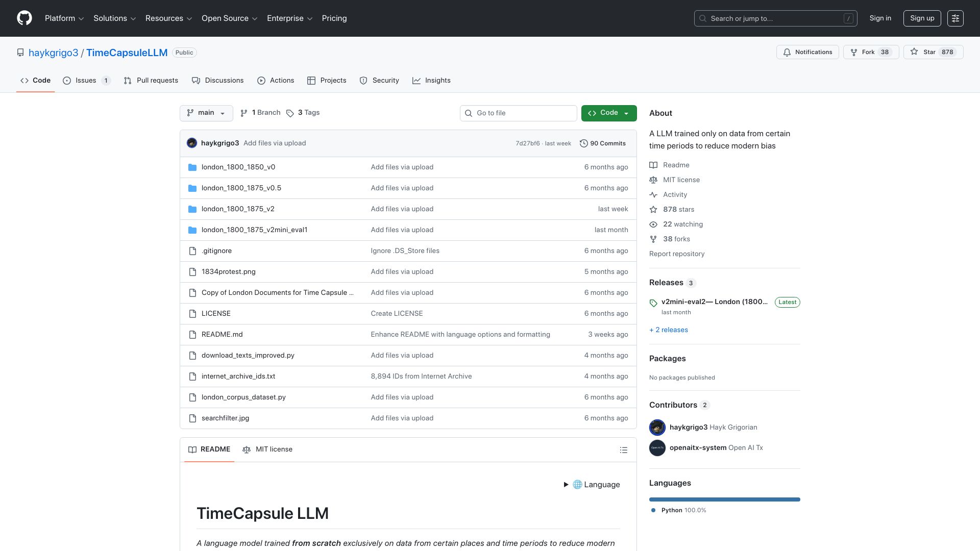
Task: Click the file icon next to LICENSE
Action: pos(192,314)
